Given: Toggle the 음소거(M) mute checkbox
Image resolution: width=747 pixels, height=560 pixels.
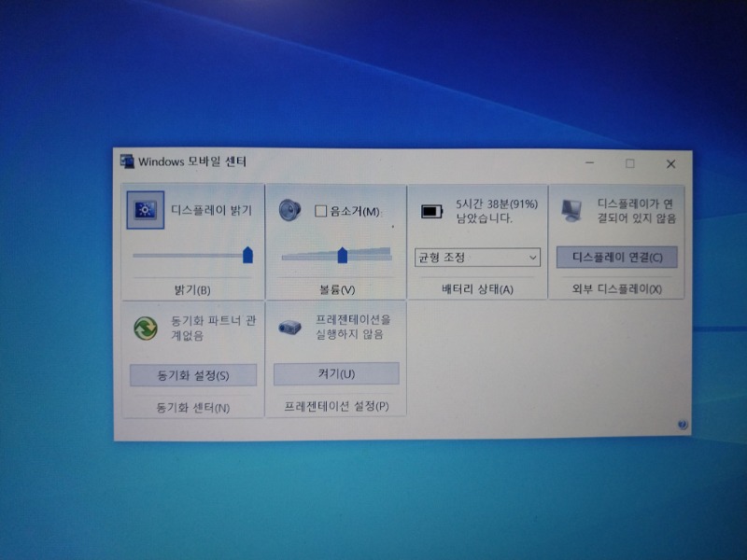Looking at the screenshot, I should point(320,211).
